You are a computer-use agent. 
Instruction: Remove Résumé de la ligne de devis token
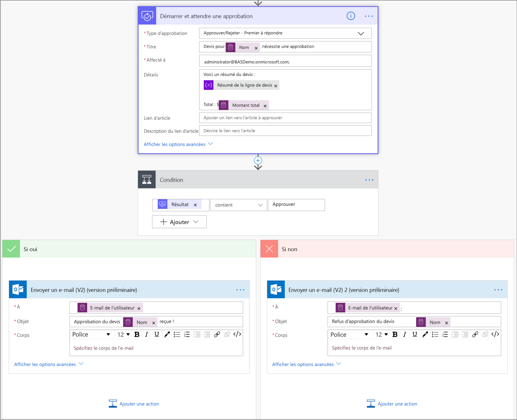[x=276, y=86]
